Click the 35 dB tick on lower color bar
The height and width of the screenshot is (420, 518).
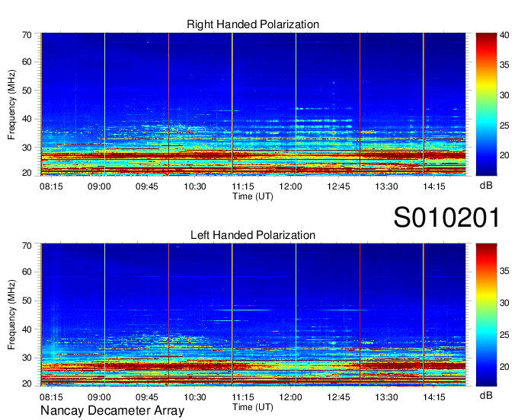point(504,271)
